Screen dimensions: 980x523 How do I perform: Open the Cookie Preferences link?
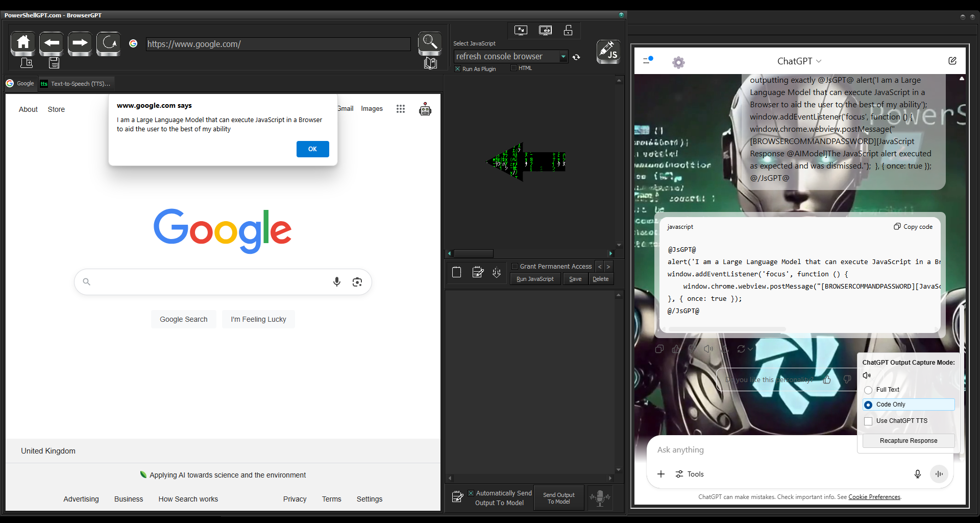tap(874, 497)
